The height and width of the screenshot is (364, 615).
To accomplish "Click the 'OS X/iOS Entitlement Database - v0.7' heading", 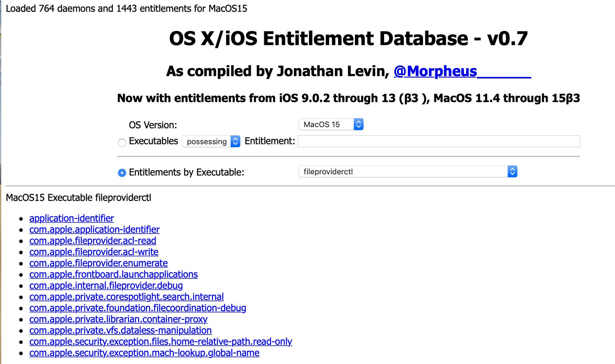I will pos(348,38).
